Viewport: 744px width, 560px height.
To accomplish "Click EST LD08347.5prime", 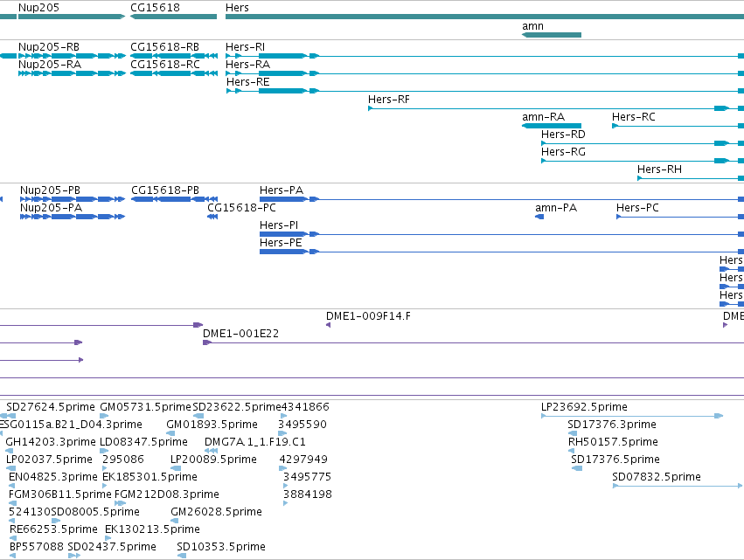I will (x=143, y=442).
